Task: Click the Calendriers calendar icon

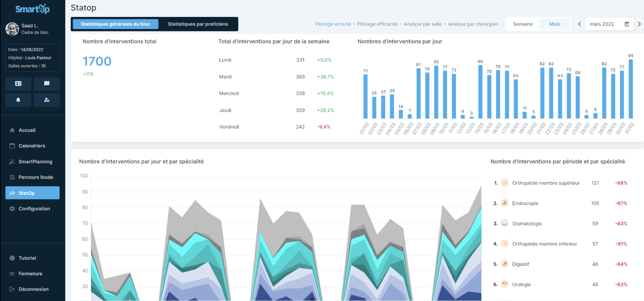Action: point(12,146)
